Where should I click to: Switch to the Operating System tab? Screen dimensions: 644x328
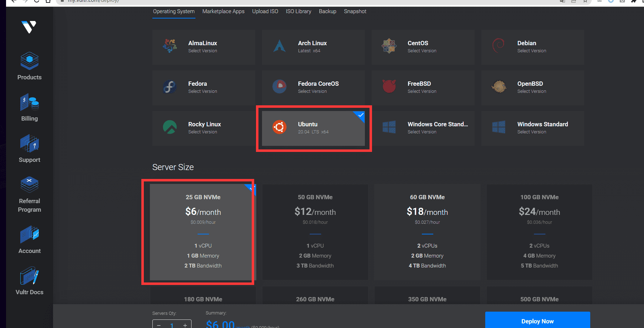coord(174,11)
